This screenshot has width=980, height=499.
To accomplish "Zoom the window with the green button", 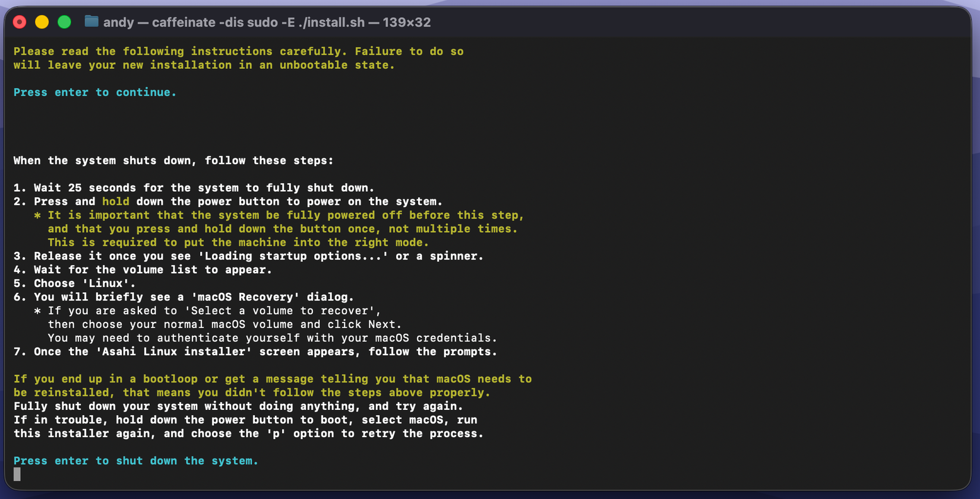I will 64,22.
